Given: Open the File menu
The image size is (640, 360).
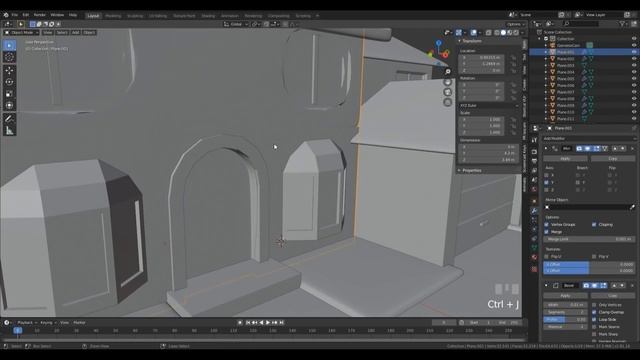Looking at the screenshot, I should click(15, 15).
